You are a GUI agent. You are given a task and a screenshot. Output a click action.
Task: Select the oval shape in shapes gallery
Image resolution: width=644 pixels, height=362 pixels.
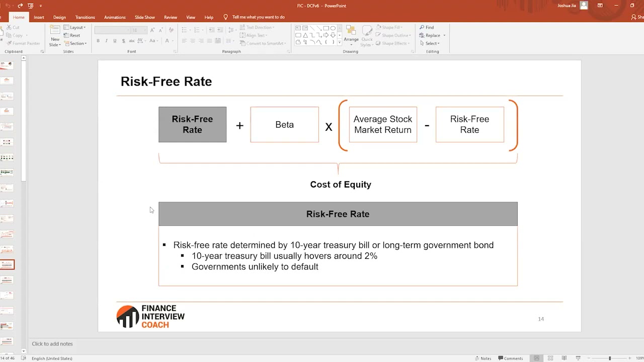pyautogui.click(x=333, y=28)
